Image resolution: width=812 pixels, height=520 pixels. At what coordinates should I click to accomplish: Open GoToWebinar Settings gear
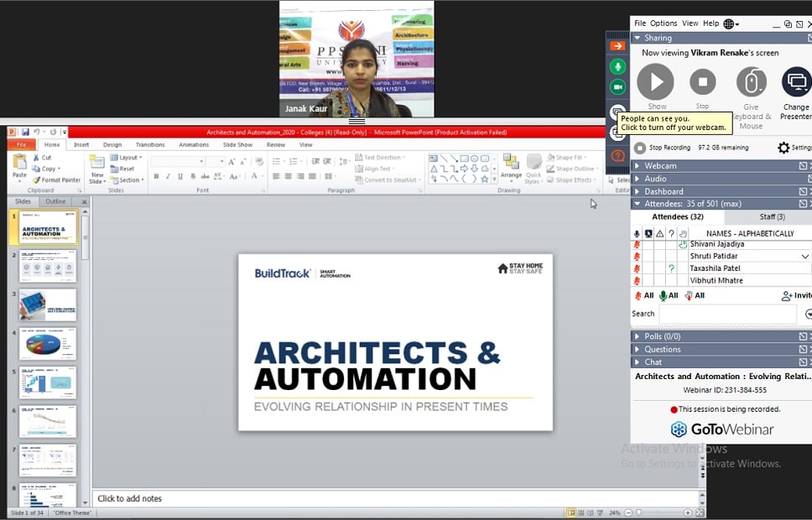point(784,148)
